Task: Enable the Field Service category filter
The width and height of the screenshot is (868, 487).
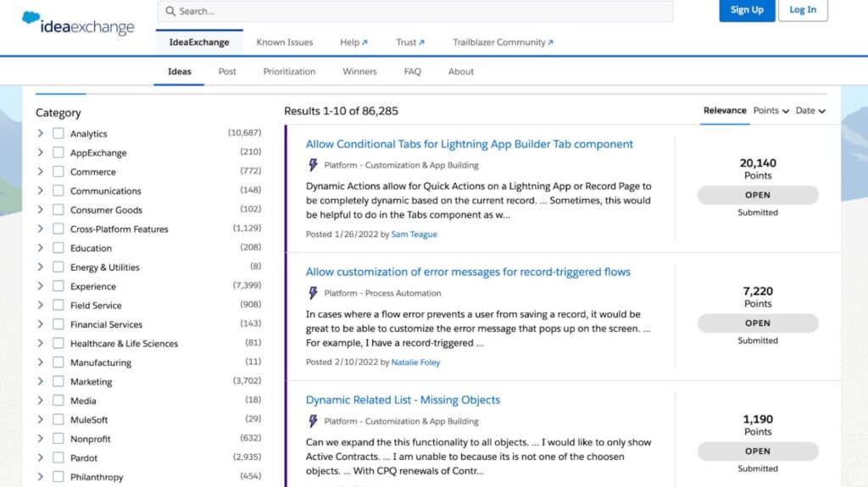Action: 58,305
